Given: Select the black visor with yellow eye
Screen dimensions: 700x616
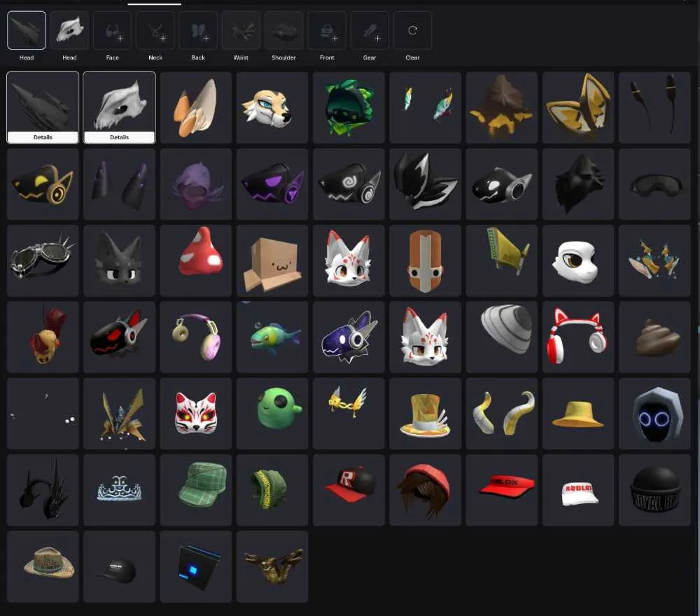Looking at the screenshot, I should [x=43, y=184].
